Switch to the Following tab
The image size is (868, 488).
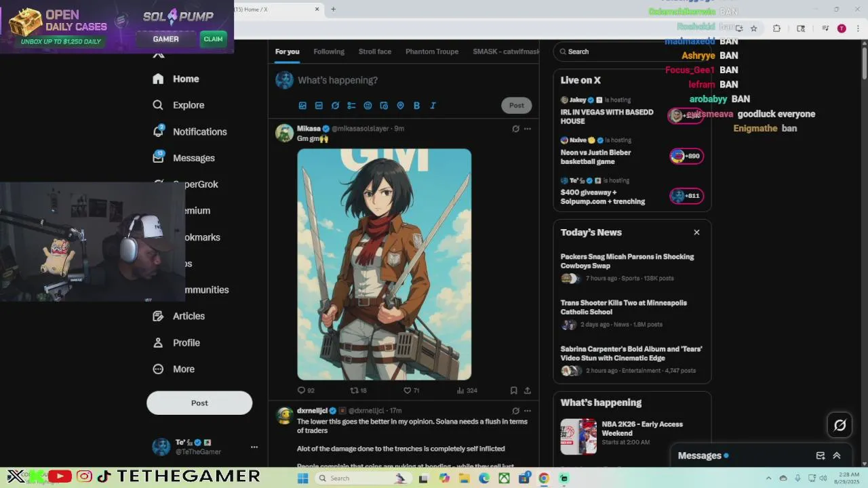coord(329,52)
